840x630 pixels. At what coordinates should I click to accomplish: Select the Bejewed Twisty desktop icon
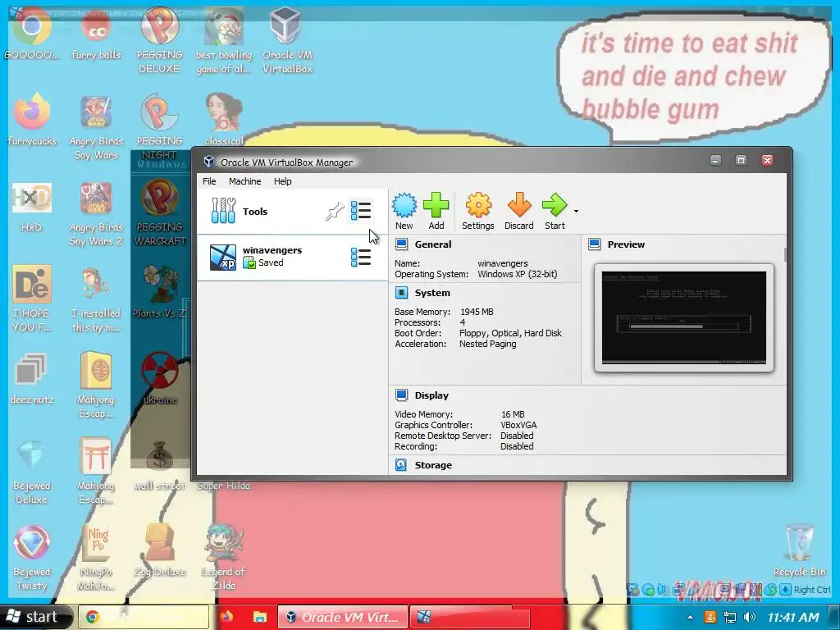click(32, 558)
